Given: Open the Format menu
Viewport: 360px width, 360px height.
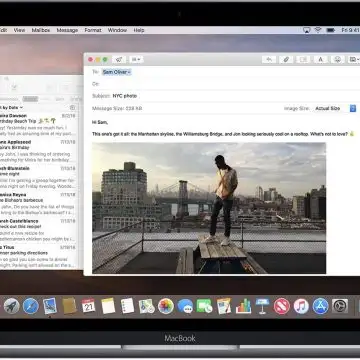Looking at the screenshot, I should (x=93, y=30).
